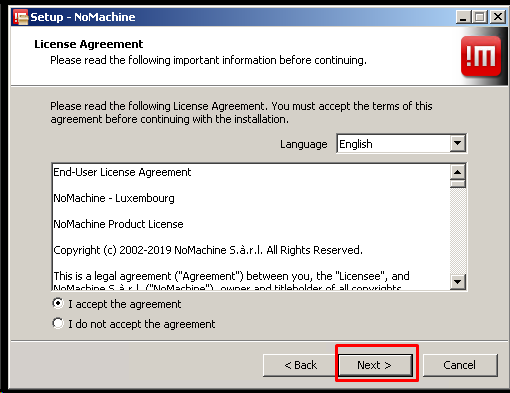This screenshot has width=510, height=393.
Task: Open the Language dropdown arrow
Action: (x=458, y=143)
